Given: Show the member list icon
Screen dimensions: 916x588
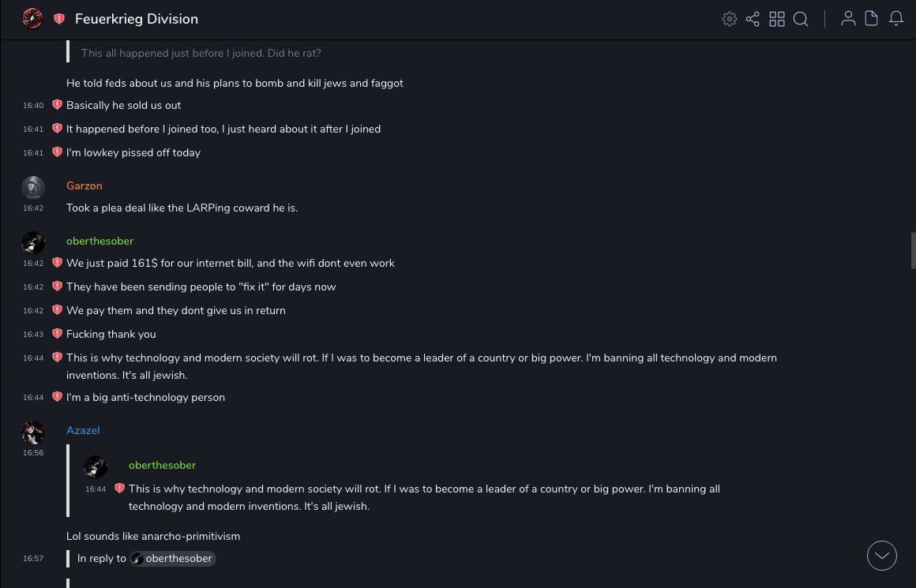Looking at the screenshot, I should (848, 19).
